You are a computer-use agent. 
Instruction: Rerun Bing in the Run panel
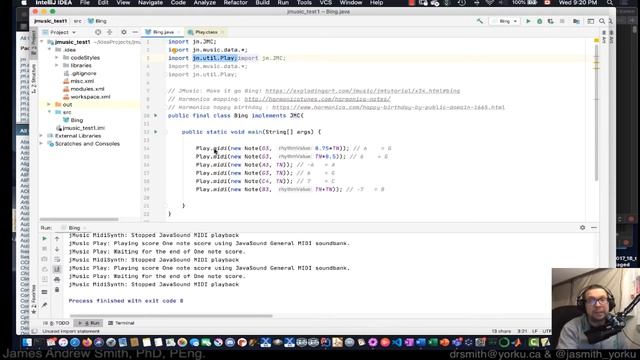44,238
